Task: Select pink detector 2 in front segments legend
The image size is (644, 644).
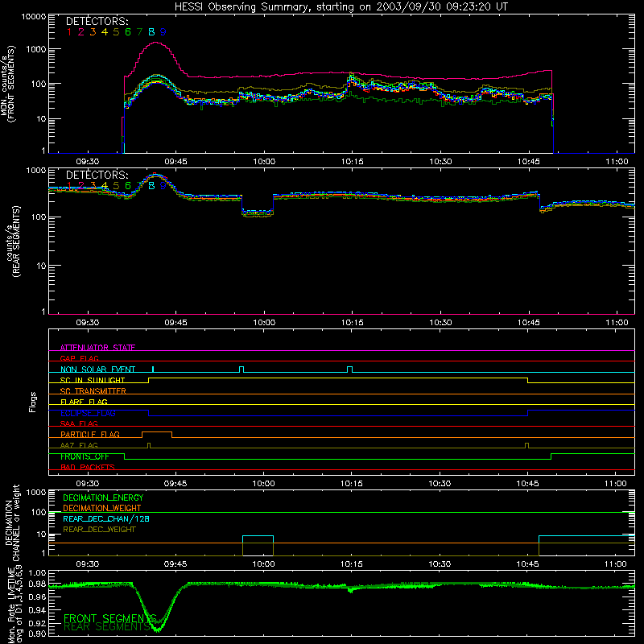Action: coord(81,32)
